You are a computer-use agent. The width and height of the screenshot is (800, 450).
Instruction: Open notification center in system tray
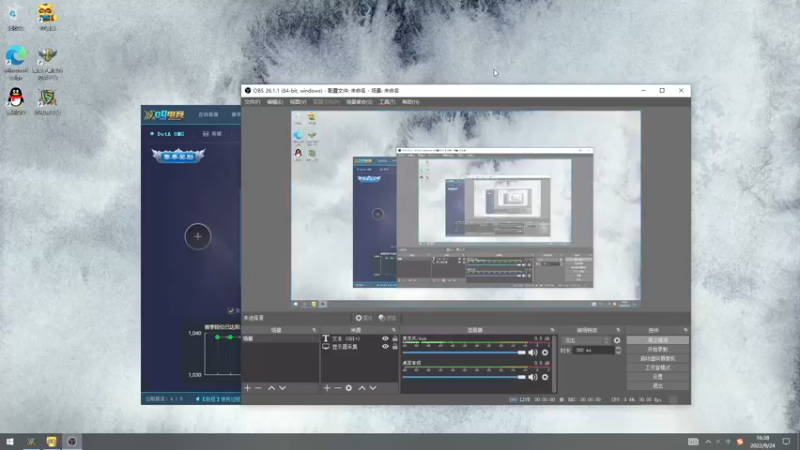coord(786,442)
